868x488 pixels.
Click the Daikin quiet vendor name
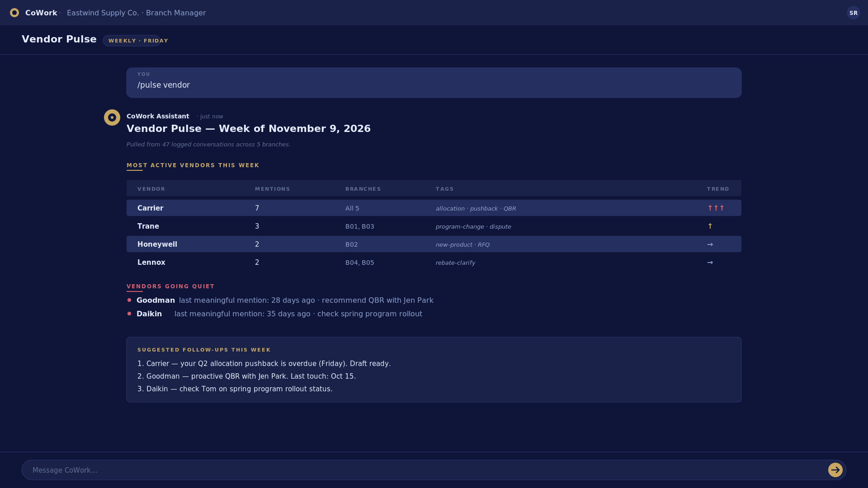pyautogui.click(x=149, y=314)
